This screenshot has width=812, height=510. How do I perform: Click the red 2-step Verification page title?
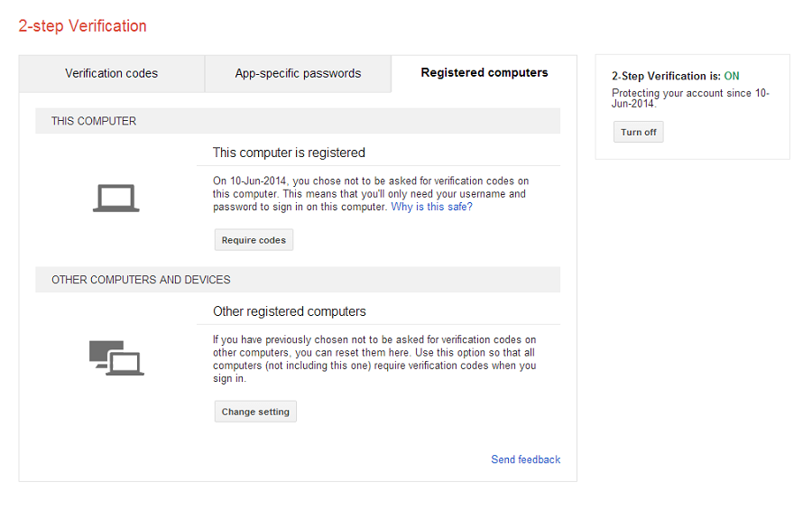(82, 26)
